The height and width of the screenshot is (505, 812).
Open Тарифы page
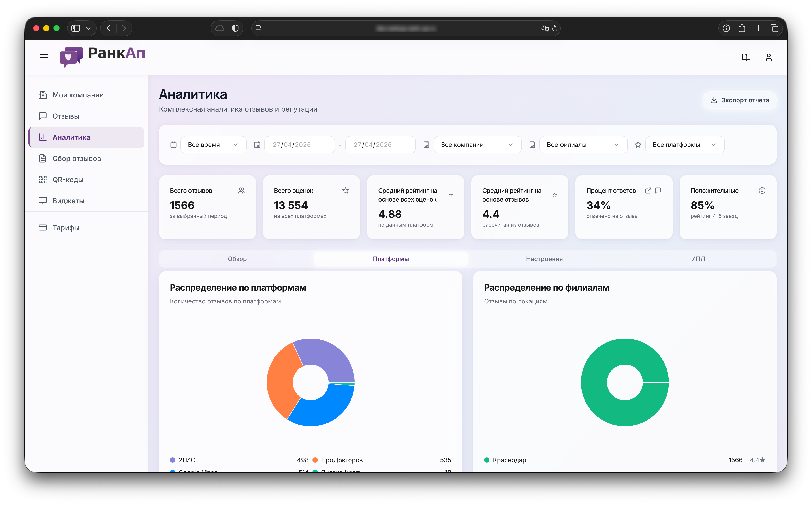tap(86, 228)
